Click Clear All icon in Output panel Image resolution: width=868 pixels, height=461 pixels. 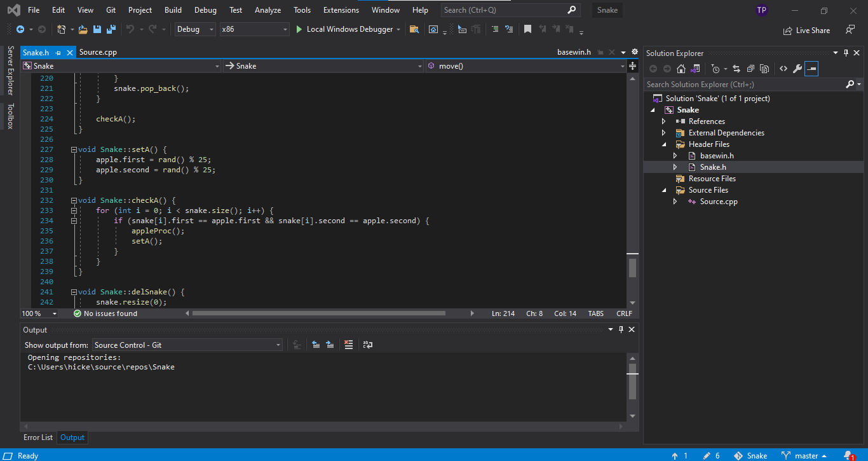[348, 345]
